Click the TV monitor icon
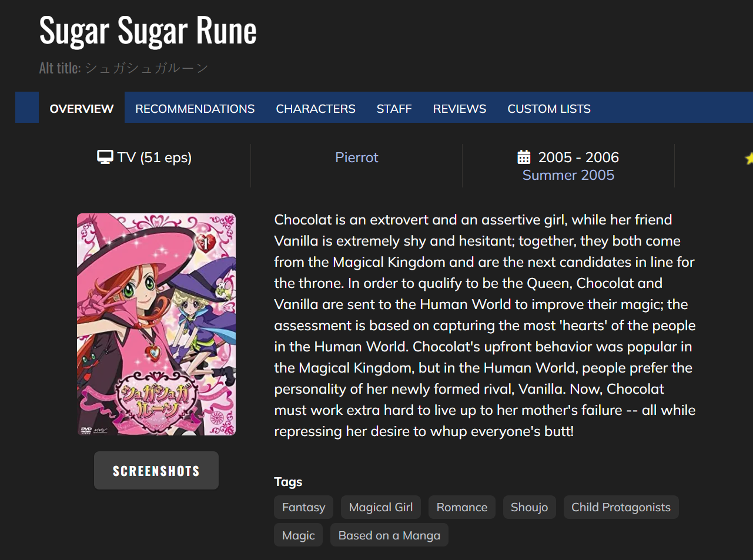The width and height of the screenshot is (753, 560). pos(105,157)
